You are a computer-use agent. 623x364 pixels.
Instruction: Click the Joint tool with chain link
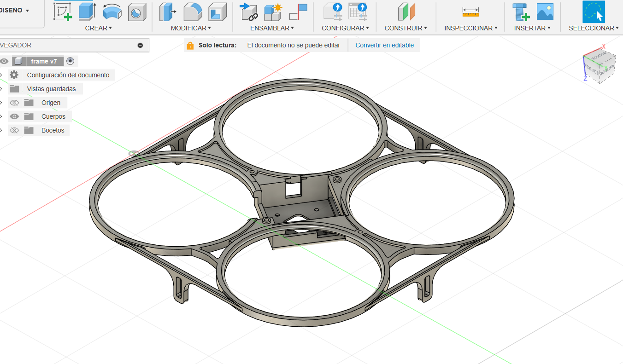coord(249,12)
